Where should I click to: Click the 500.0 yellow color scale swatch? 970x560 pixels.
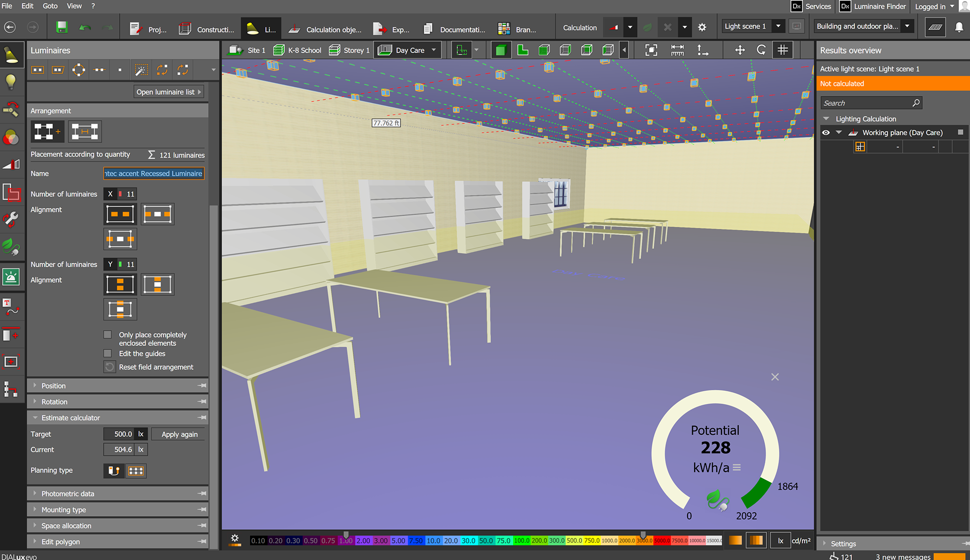pos(574,540)
